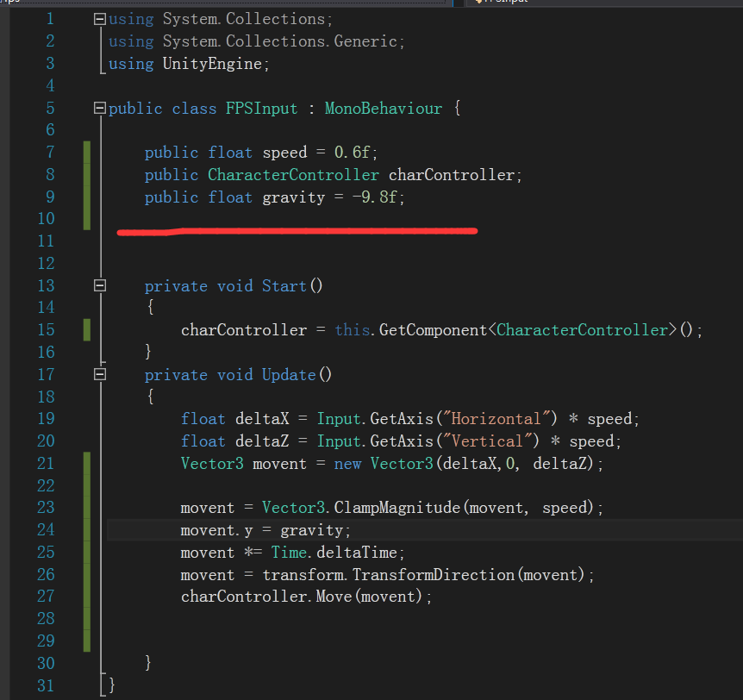Screen dimensions: 743x700
Task: Click the 'class' keyword on line 5
Action: tap(194, 109)
